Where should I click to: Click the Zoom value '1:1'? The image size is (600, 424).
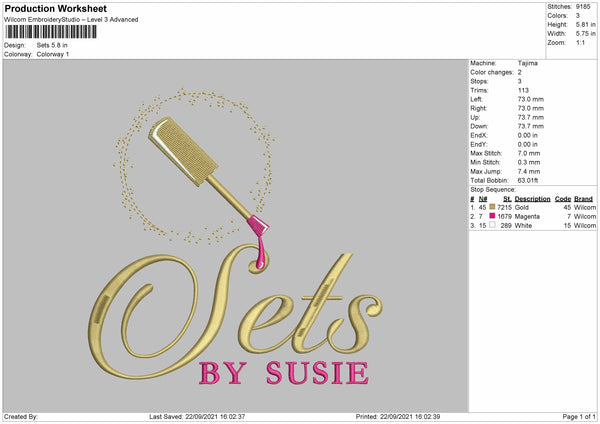click(x=580, y=43)
